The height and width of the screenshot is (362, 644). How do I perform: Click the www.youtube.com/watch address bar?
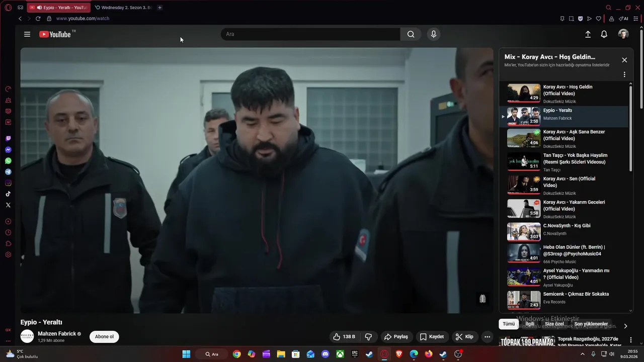[83, 19]
